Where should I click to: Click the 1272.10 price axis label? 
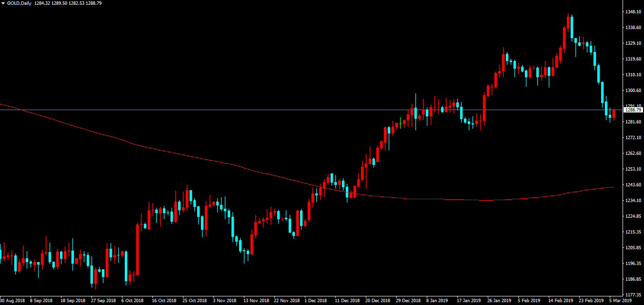[x=632, y=137]
